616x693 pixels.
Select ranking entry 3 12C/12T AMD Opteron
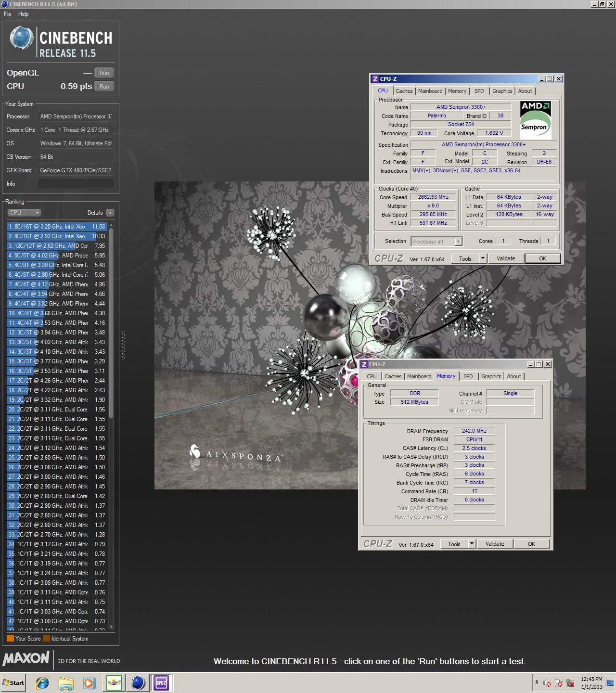pos(57,246)
